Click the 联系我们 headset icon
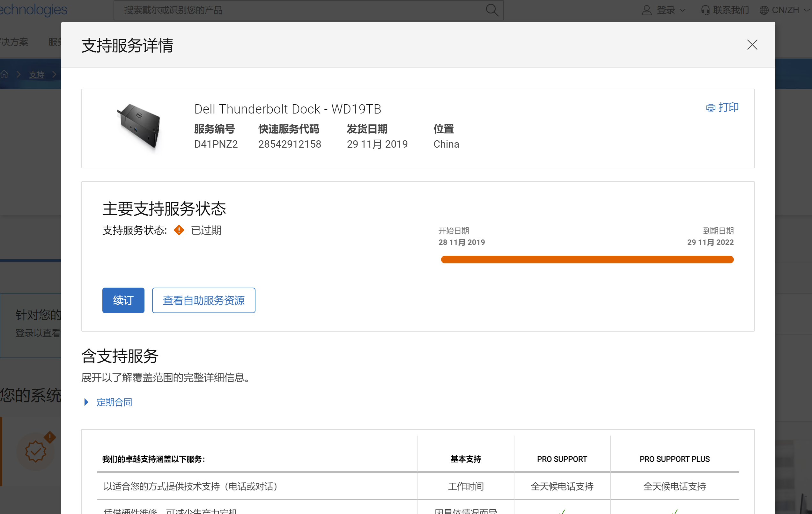Image resolution: width=812 pixels, height=514 pixels. [x=705, y=10]
